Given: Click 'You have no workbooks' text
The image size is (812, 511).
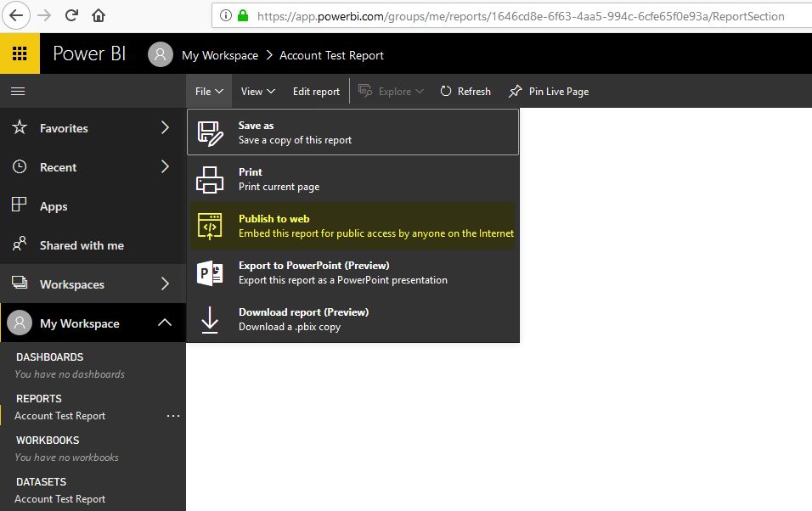Looking at the screenshot, I should (x=67, y=458).
